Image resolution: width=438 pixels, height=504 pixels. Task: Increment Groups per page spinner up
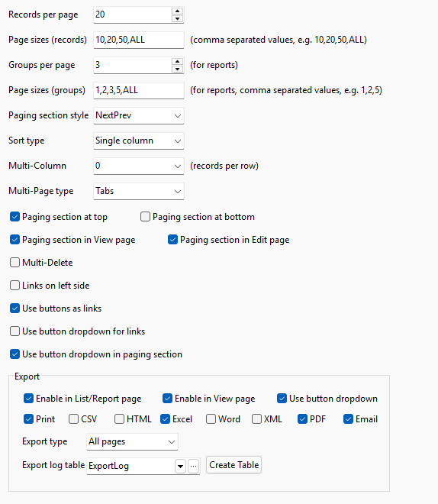177,61
